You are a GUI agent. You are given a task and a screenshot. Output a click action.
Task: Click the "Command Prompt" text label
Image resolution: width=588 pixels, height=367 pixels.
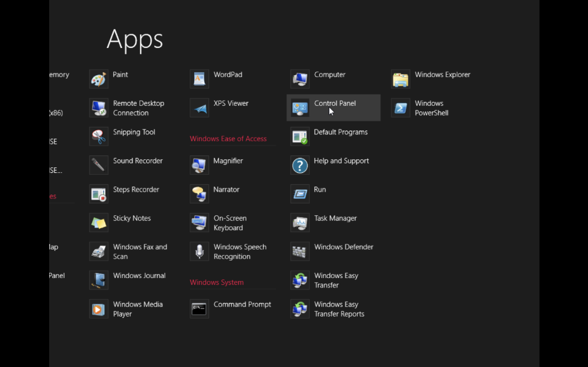coord(242,304)
